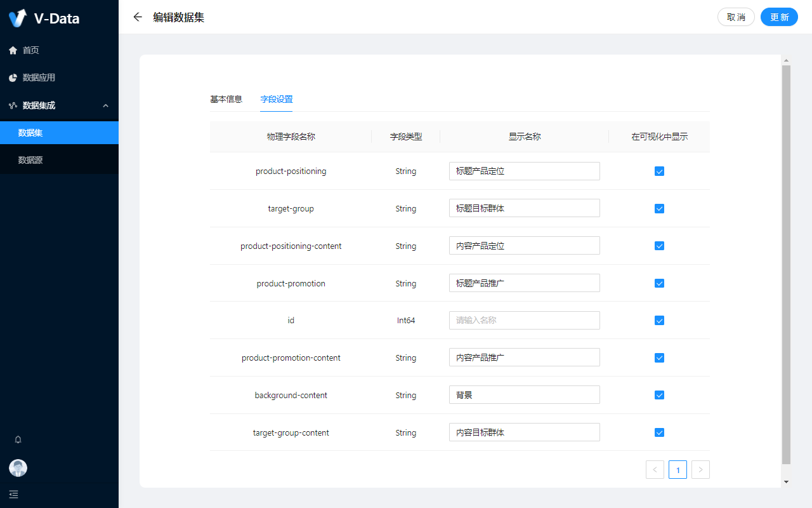Open 数据源 in the sidebar menu
This screenshot has height=508, width=812.
(x=30, y=160)
